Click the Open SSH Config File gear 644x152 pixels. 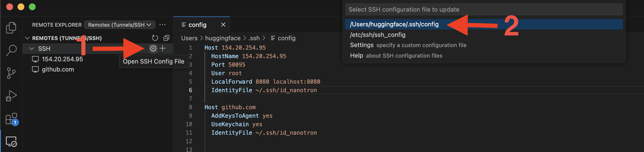pyautogui.click(x=153, y=48)
